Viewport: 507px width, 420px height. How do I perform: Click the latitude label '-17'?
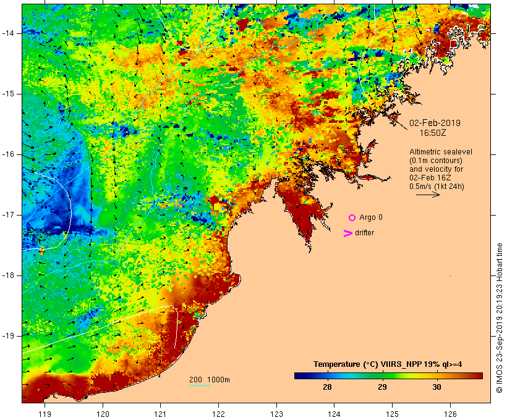pos(8,215)
